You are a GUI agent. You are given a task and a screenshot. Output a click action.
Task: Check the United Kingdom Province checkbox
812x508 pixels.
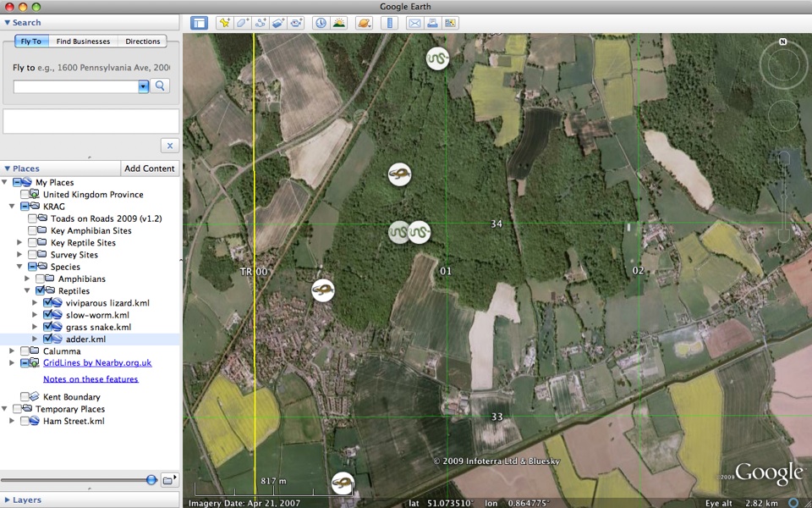coord(25,195)
